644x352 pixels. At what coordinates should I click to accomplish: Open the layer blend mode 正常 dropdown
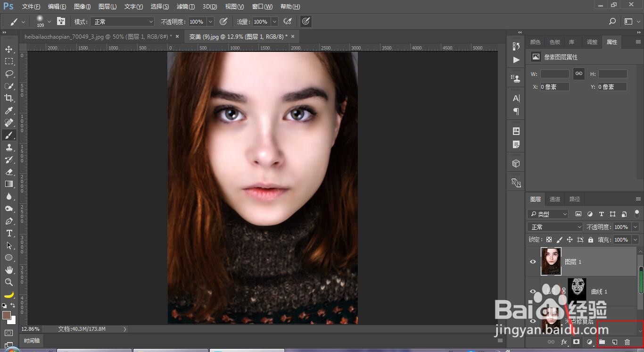(x=555, y=227)
